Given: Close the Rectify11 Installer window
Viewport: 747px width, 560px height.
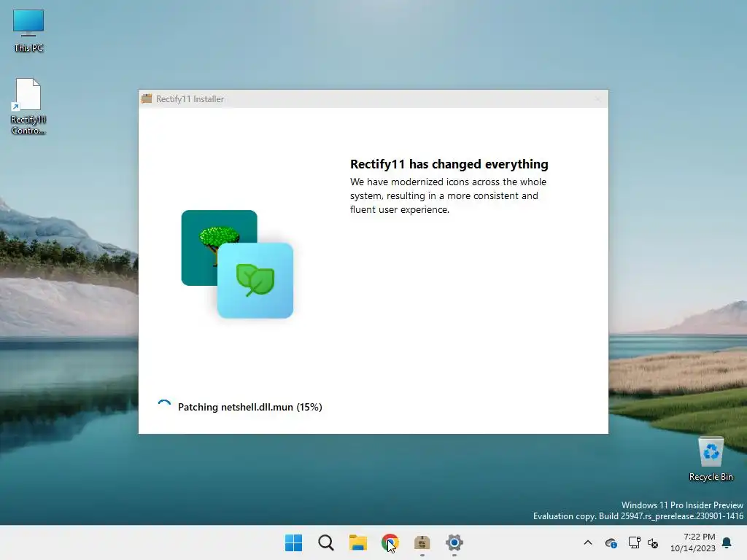Looking at the screenshot, I should pos(598,99).
